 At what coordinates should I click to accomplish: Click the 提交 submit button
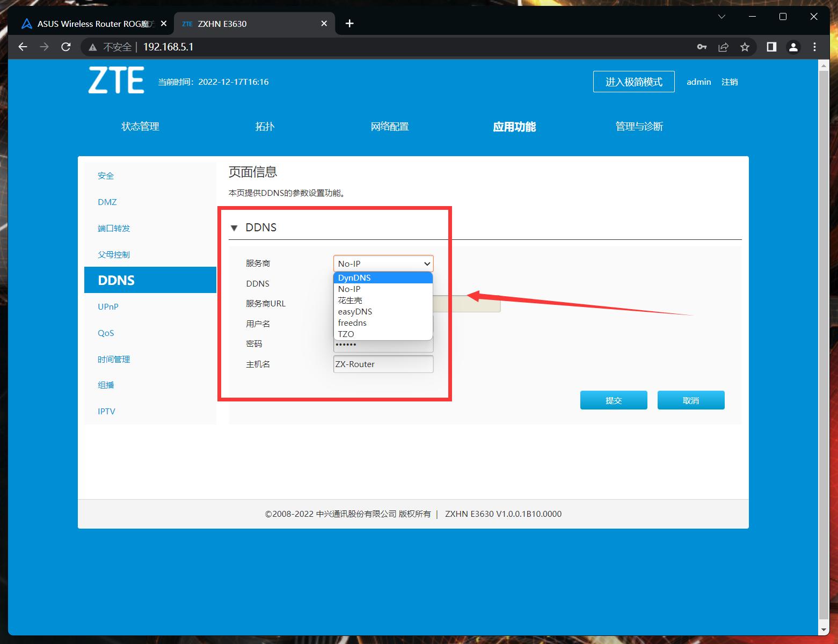point(613,400)
